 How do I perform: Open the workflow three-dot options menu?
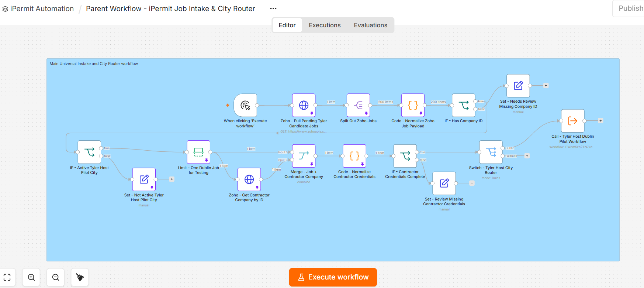(x=273, y=8)
